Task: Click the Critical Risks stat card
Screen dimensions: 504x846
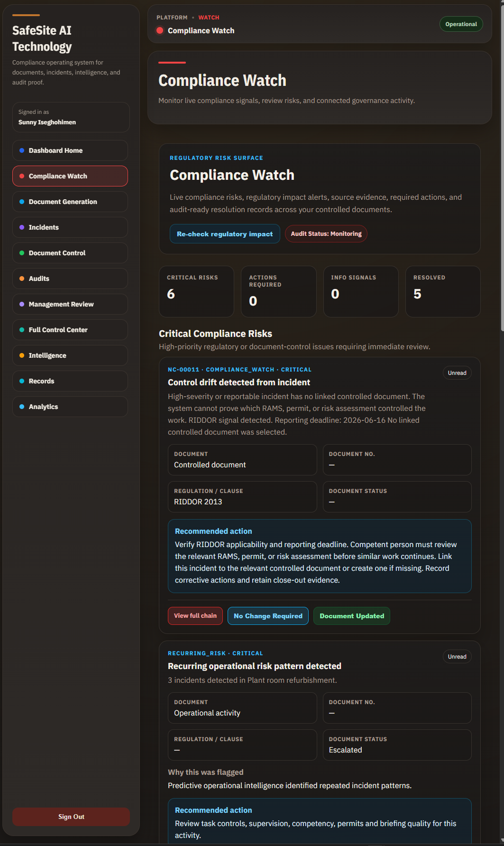Action: (x=196, y=291)
